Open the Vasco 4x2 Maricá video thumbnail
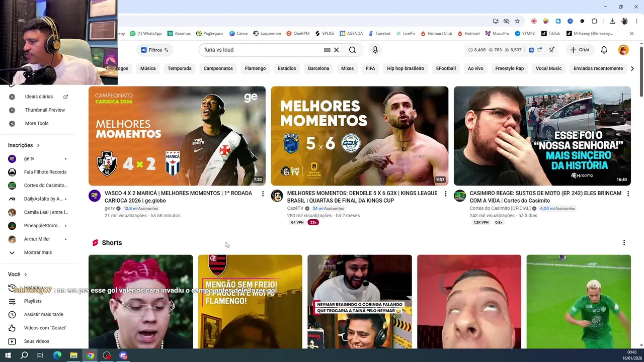644x362 pixels. (x=177, y=136)
